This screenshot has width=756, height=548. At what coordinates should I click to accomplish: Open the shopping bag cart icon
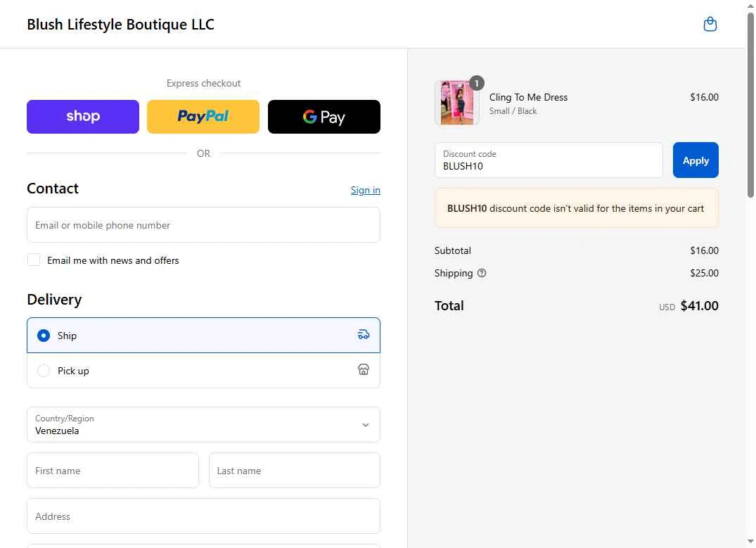[x=710, y=24]
